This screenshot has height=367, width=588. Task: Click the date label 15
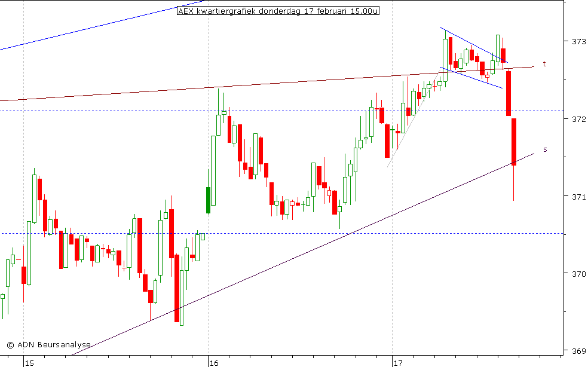30,363
